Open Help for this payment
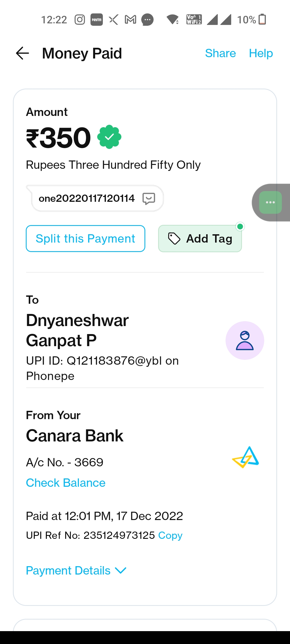 point(261,53)
